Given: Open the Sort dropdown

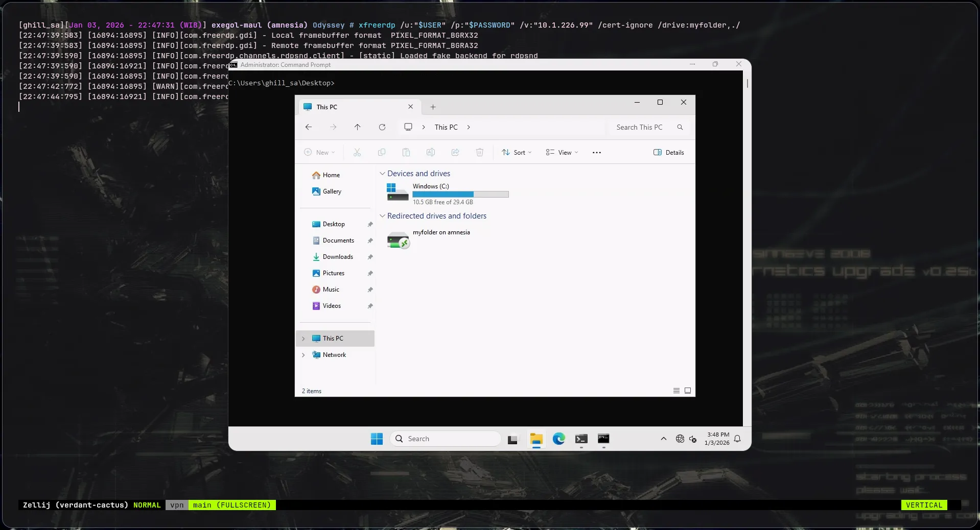Looking at the screenshot, I should 516,152.
